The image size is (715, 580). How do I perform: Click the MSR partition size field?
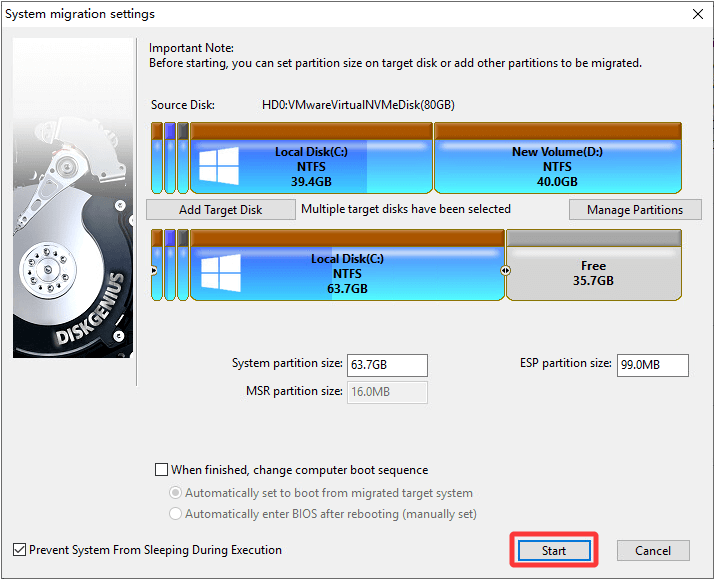point(386,392)
